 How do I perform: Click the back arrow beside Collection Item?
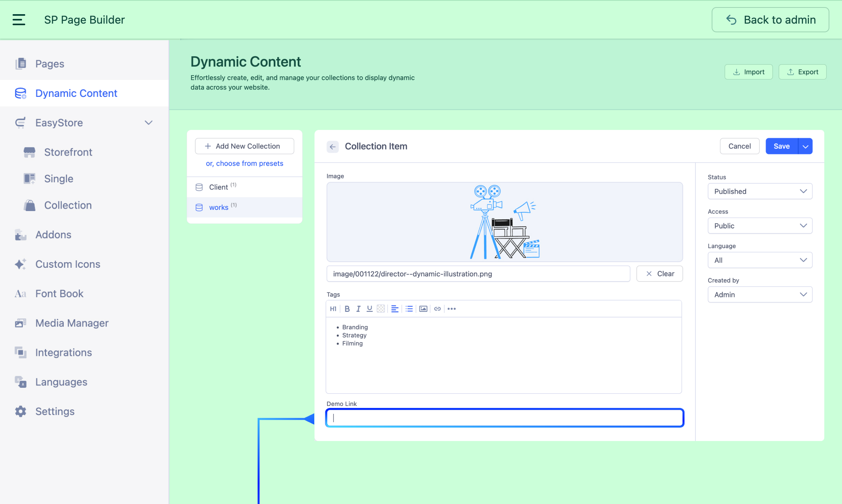332,146
